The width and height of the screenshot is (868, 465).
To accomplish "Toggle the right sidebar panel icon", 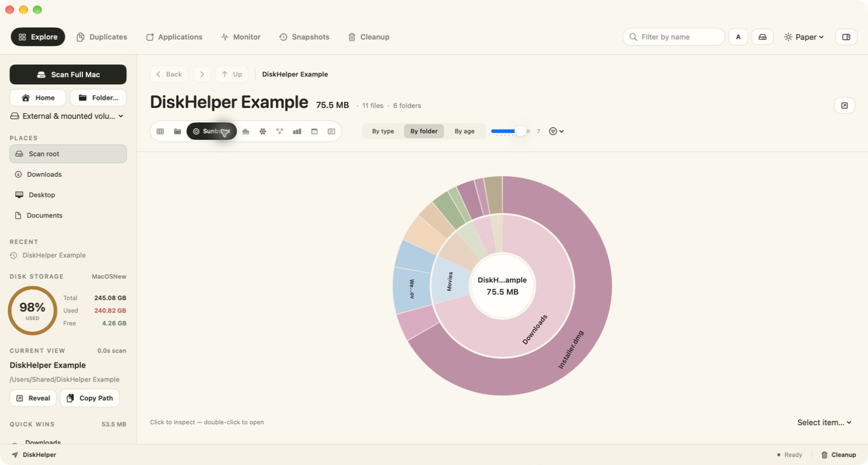I will (846, 37).
